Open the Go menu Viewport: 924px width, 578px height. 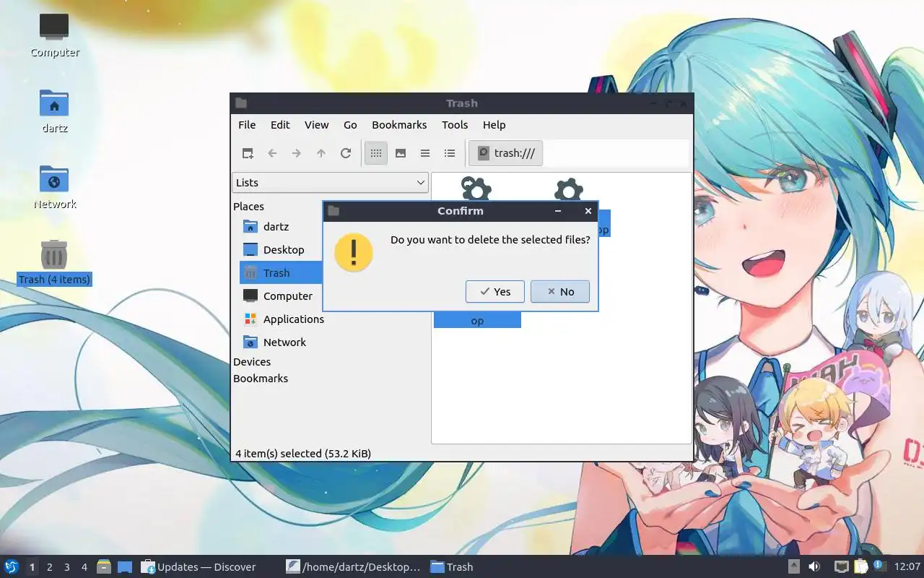[x=350, y=125]
